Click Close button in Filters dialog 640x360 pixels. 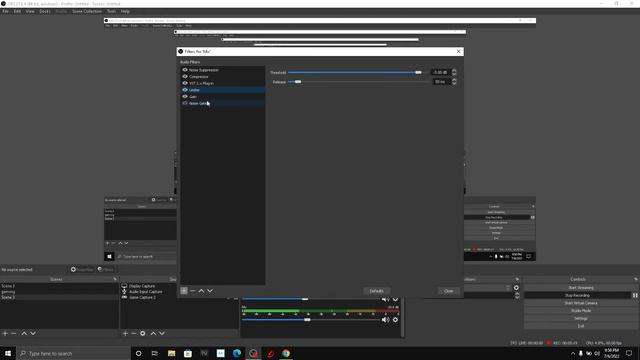(449, 291)
